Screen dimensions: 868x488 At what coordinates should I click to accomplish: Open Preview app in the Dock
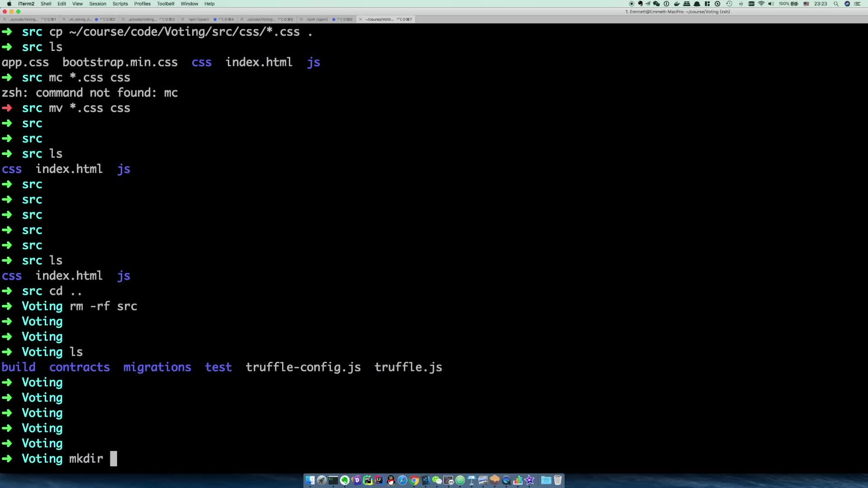pos(483,480)
